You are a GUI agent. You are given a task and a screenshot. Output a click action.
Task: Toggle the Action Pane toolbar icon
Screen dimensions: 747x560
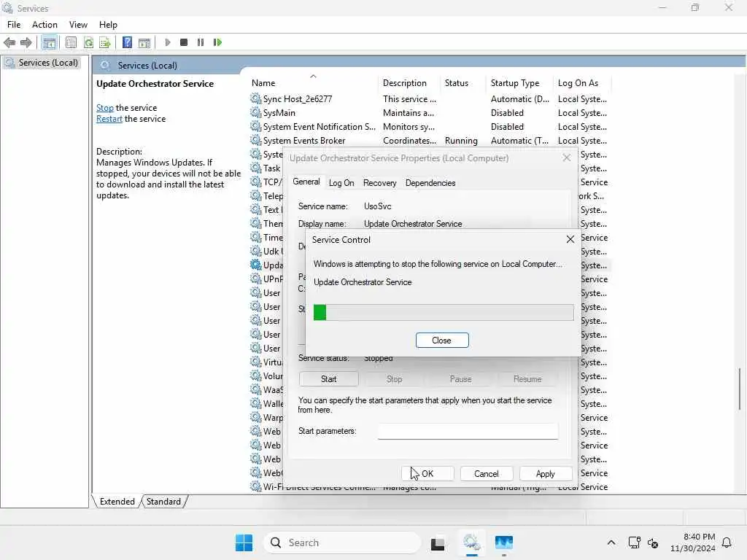click(x=144, y=42)
